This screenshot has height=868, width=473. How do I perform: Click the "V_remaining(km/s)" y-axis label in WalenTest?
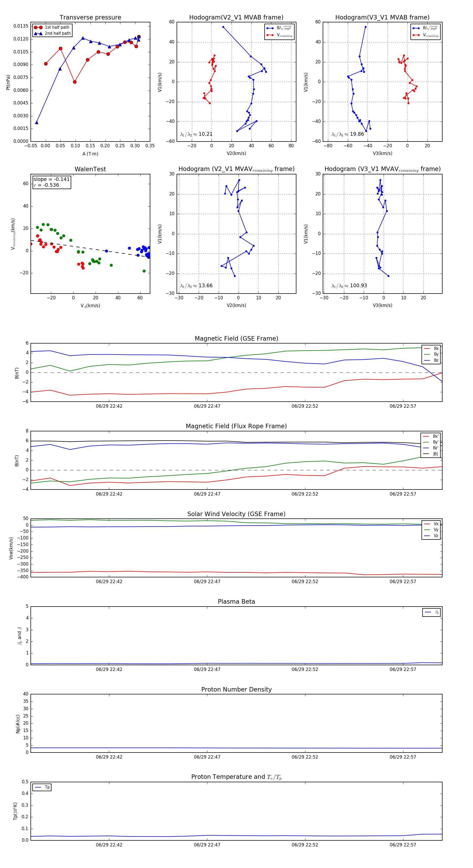point(13,234)
